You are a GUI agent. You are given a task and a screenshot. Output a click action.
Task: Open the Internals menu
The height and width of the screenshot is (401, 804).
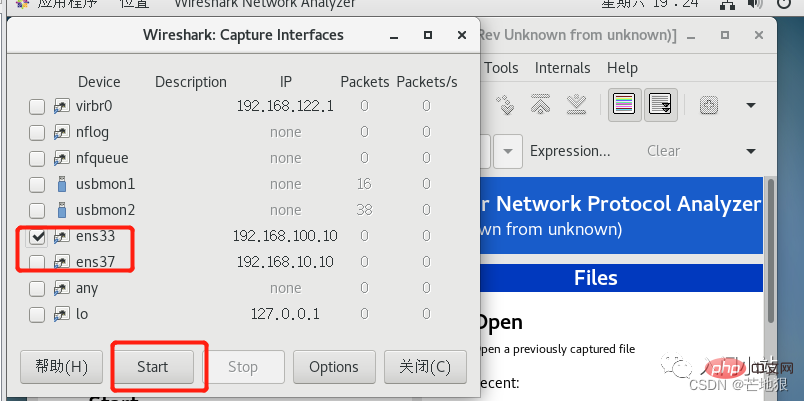tap(562, 68)
